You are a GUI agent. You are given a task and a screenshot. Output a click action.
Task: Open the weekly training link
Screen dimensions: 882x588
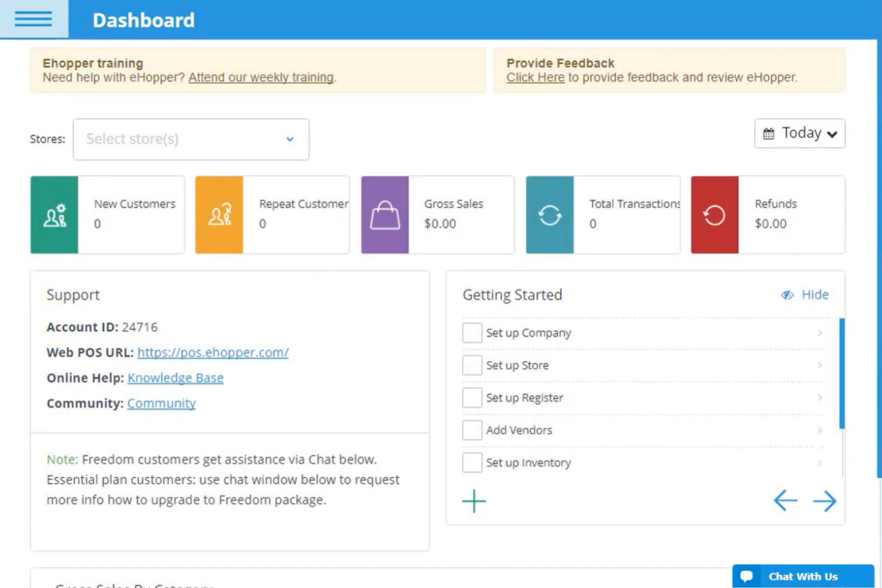click(261, 77)
